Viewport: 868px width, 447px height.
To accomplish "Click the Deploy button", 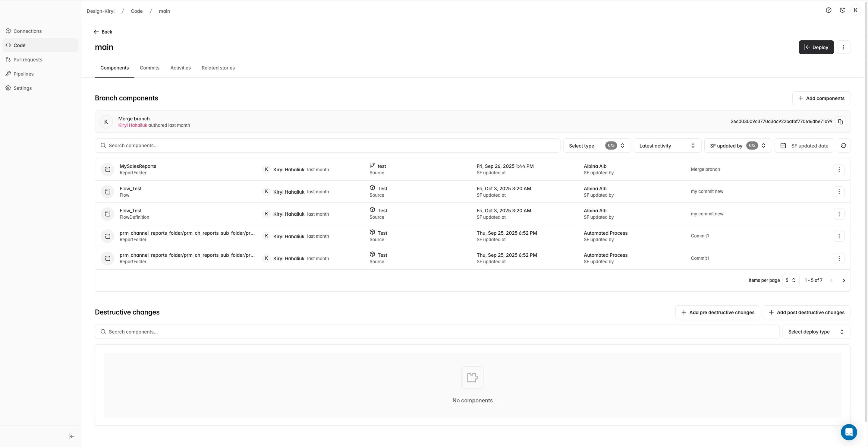I will [x=816, y=47].
